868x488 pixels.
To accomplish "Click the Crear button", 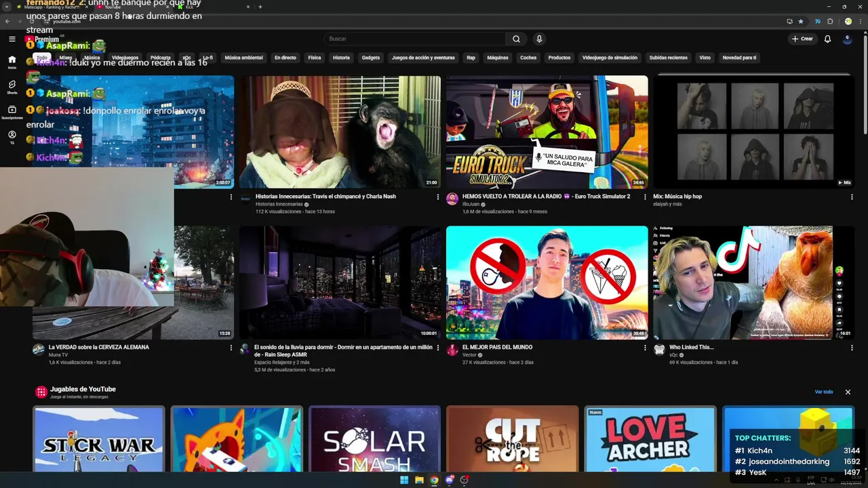I will (802, 39).
